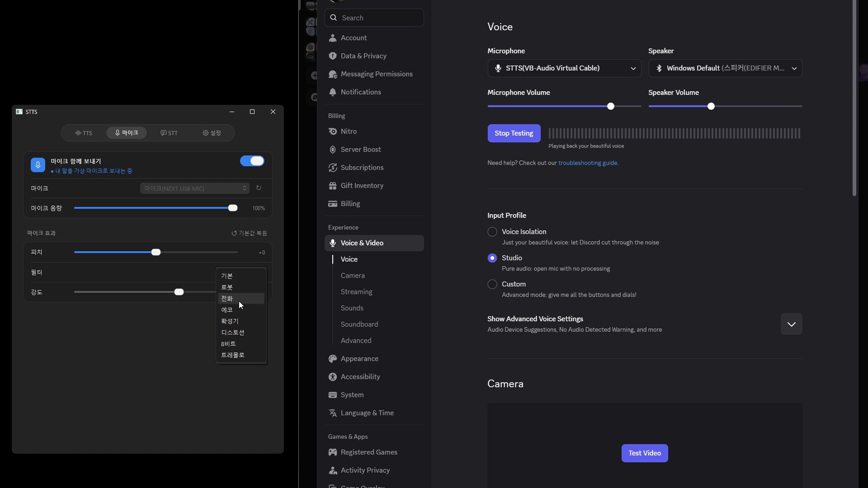Toggle off 마이크 함께 보내기 switch
868x488 pixels.
tap(252, 161)
